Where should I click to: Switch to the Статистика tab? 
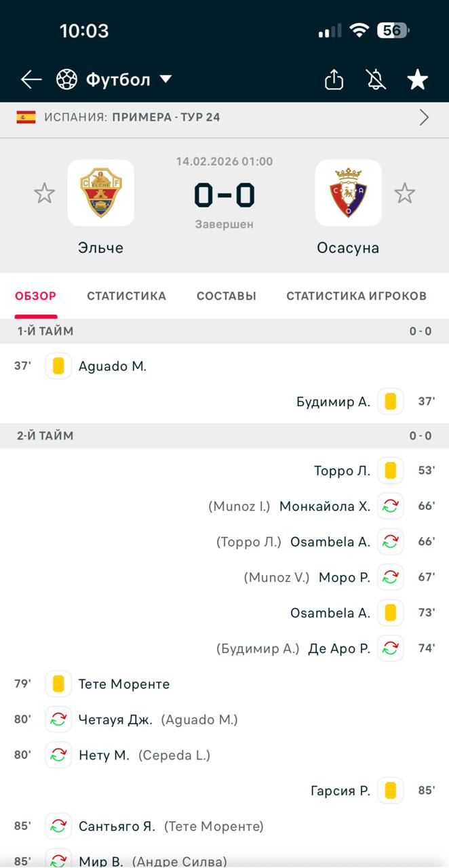126,296
